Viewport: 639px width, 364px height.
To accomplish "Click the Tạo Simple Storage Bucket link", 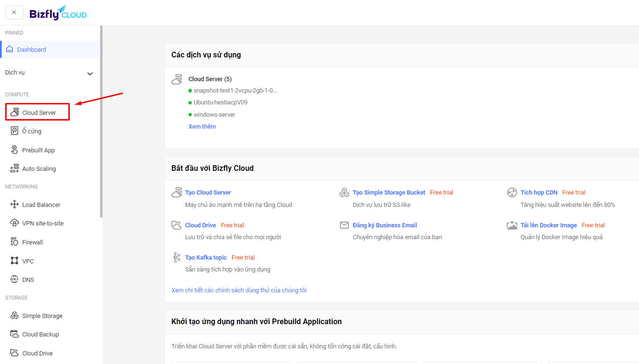I will tap(389, 192).
